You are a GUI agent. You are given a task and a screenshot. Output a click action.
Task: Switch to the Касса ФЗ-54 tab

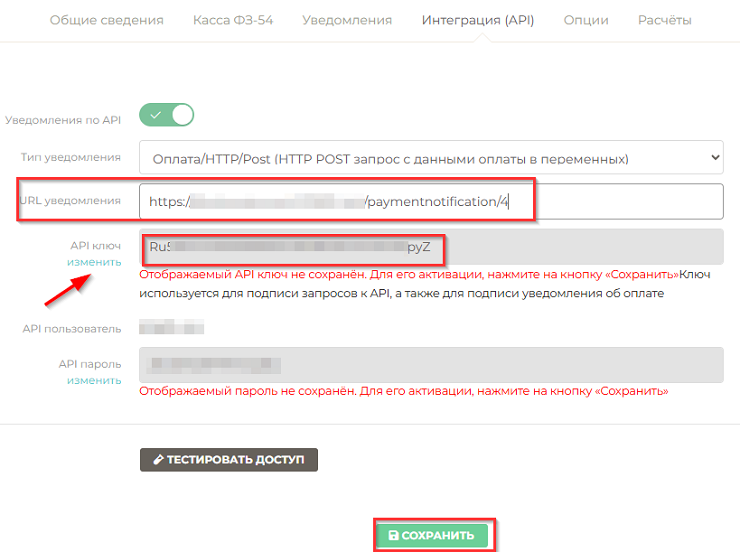233,20
